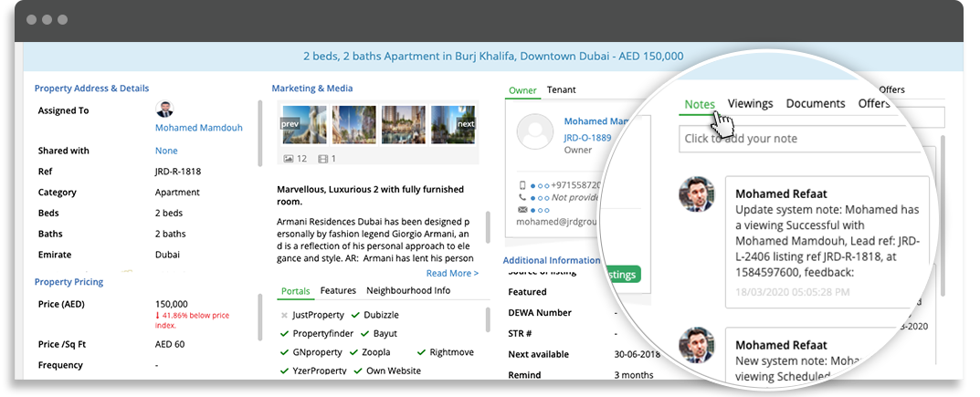
Task: Click the None link beside Shared with
Action: (166, 151)
